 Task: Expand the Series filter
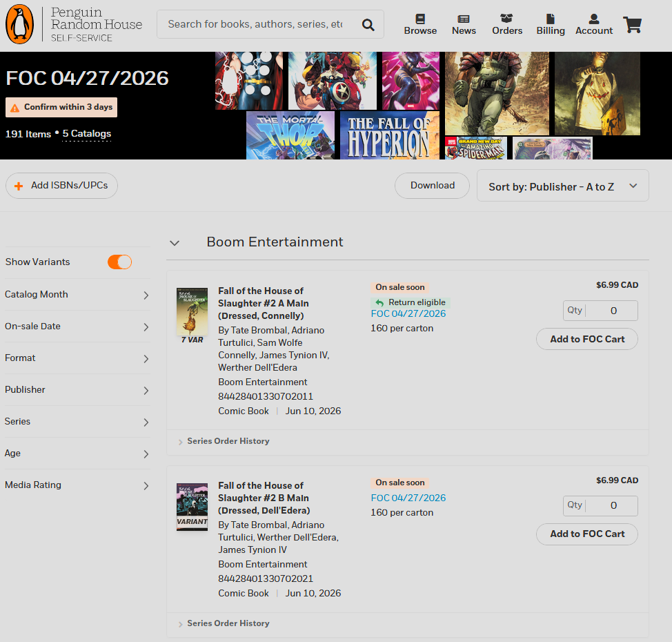77,422
